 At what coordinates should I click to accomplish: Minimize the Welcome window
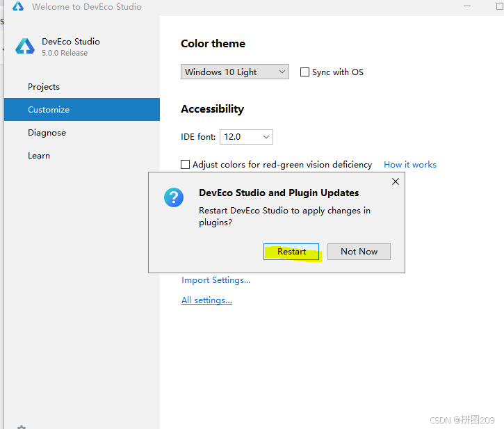tap(467, 6)
